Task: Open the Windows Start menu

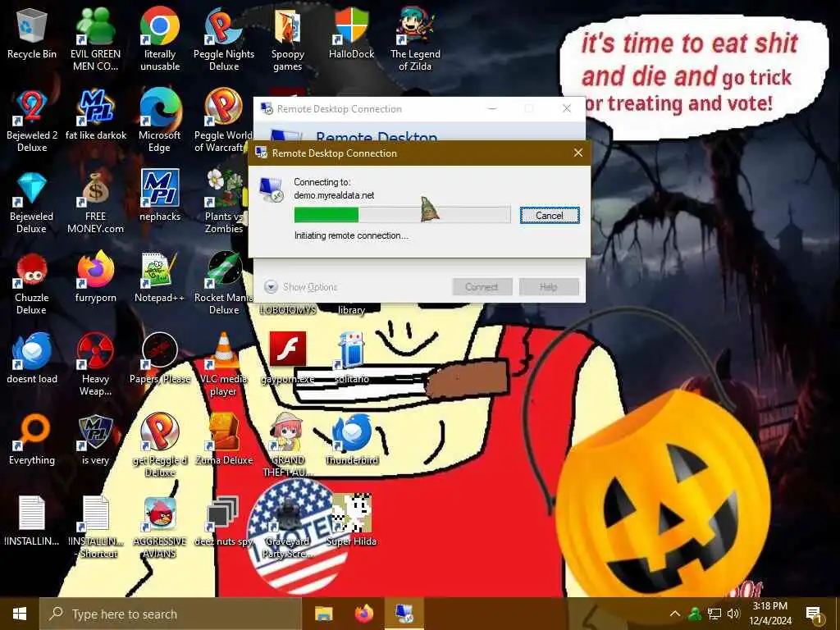Action: point(20,614)
